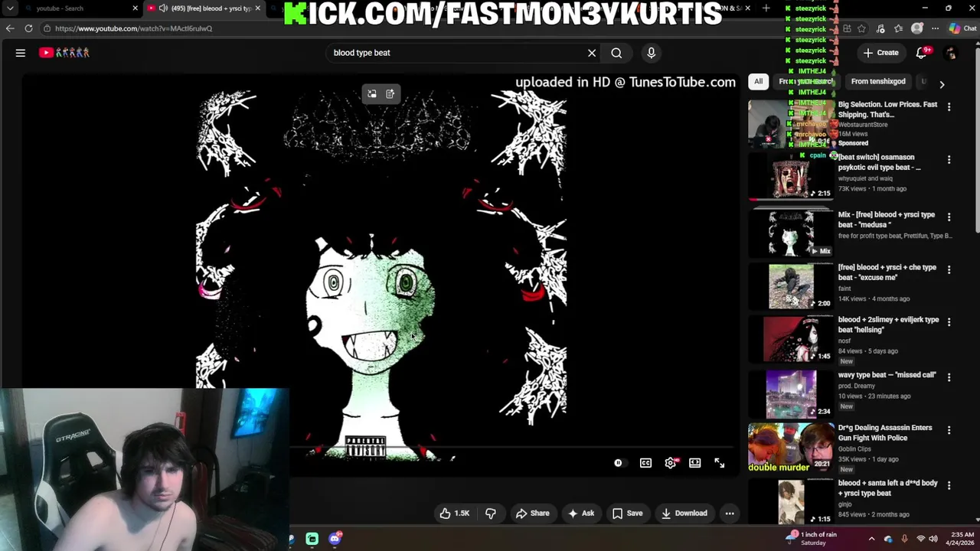Open options for 'excuse me' video
The width and height of the screenshot is (980, 551).
[x=949, y=270]
